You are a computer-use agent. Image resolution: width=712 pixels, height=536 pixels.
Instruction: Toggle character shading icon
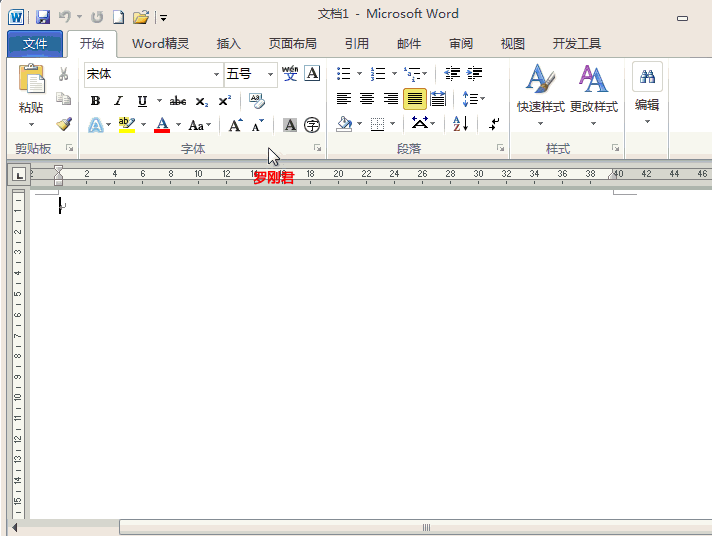click(x=290, y=125)
